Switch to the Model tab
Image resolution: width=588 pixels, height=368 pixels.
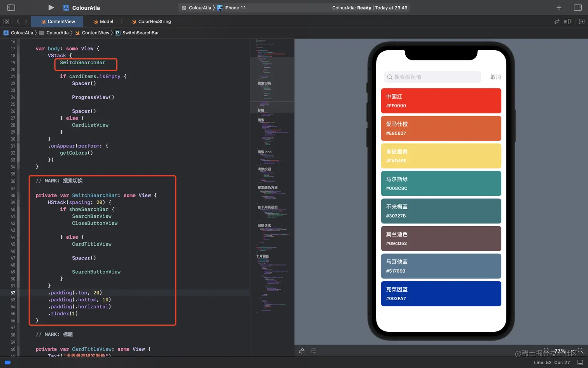(103, 21)
